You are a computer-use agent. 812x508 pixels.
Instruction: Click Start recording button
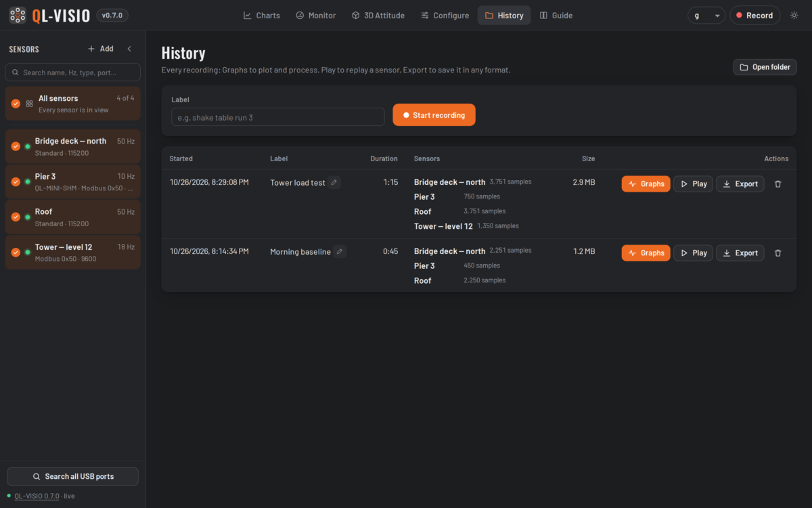tap(434, 115)
